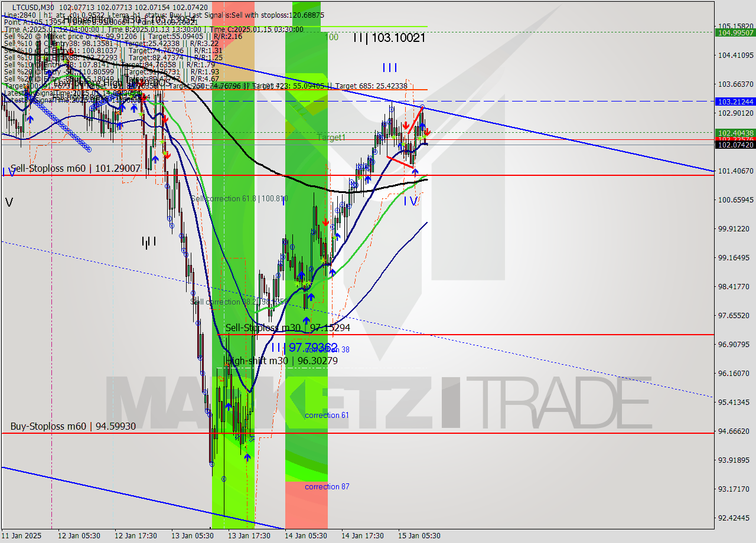Click the II | 103.10021 wave label
Viewport: 756px width, 543px height.
[389, 38]
